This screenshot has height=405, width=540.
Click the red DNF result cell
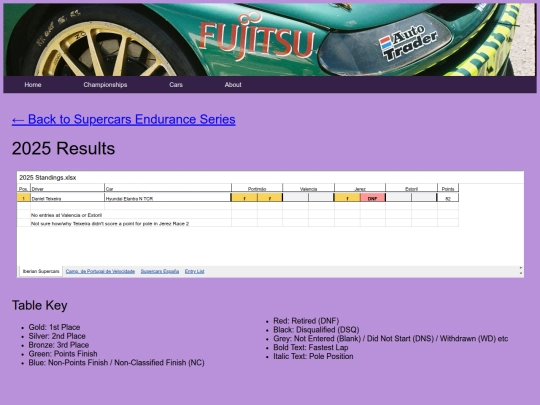click(x=373, y=198)
